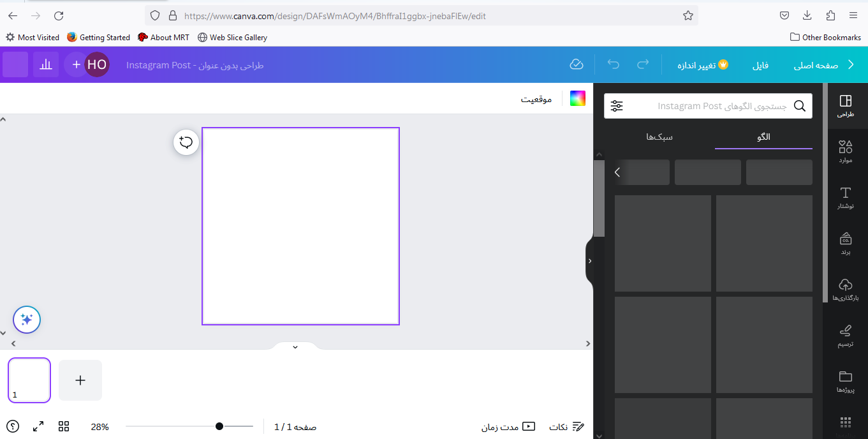Open the analytics bar chart icon

(46, 64)
